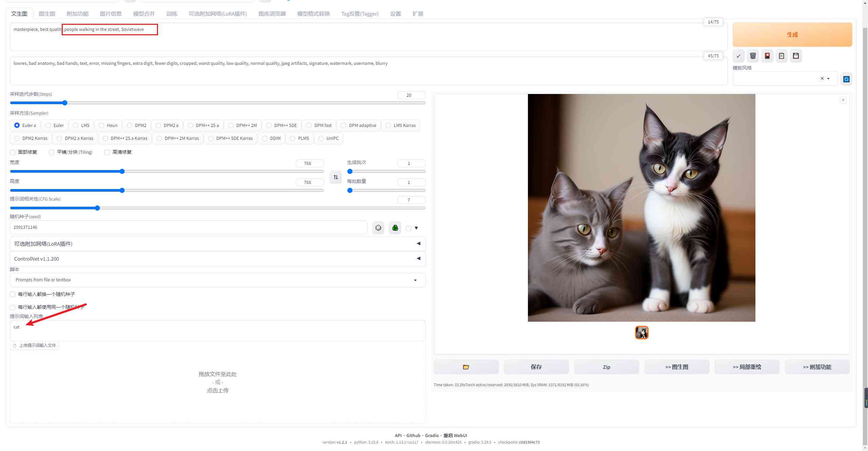Open the 脚本 script dropdown
The height and width of the screenshot is (451, 868).
tap(218, 280)
